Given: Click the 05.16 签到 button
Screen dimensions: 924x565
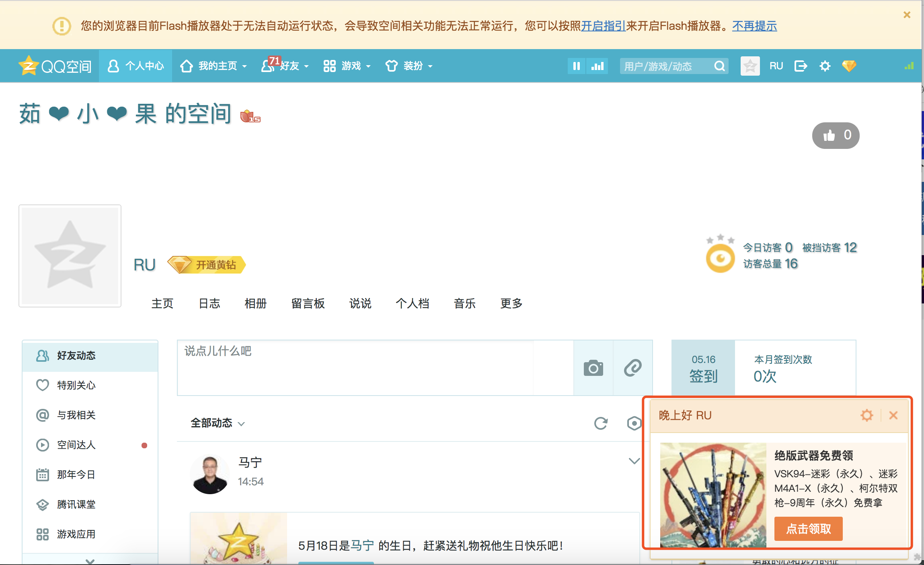Looking at the screenshot, I should click(x=703, y=368).
